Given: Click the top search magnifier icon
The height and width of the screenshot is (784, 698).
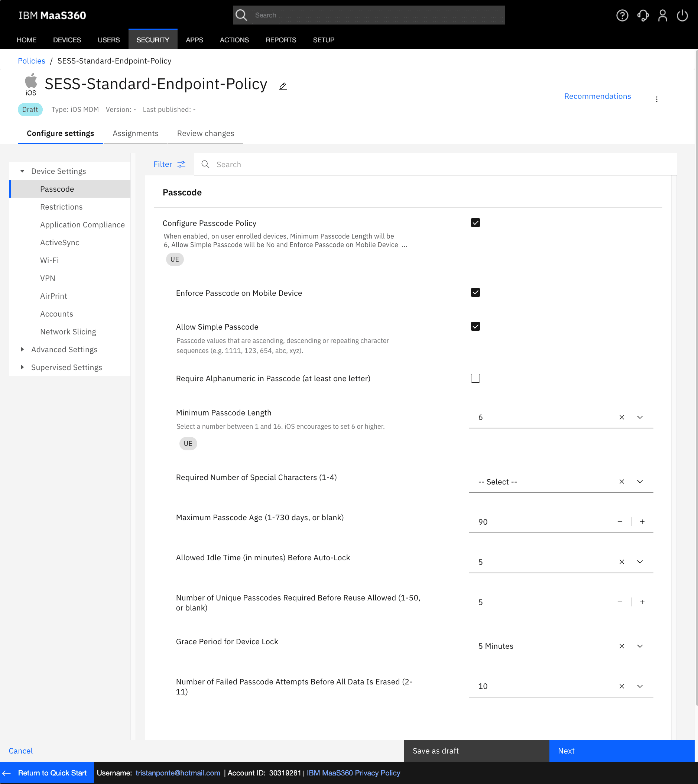Looking at the screenshot, I should coord(241,15).
